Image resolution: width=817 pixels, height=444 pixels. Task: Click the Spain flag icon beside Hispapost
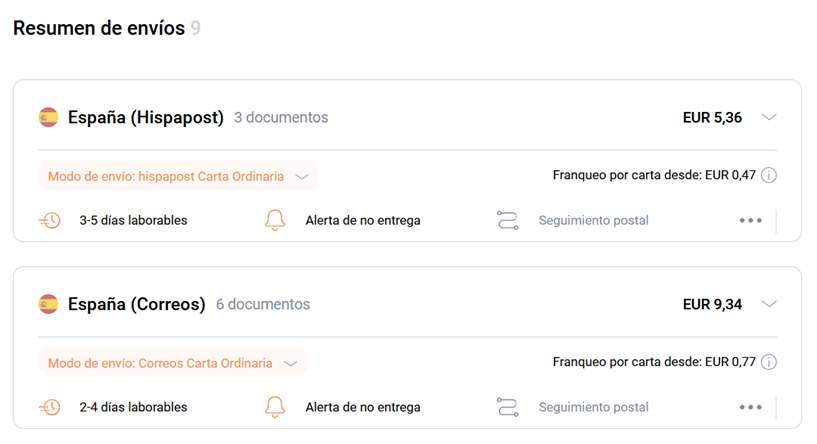(x=48, y=117)
